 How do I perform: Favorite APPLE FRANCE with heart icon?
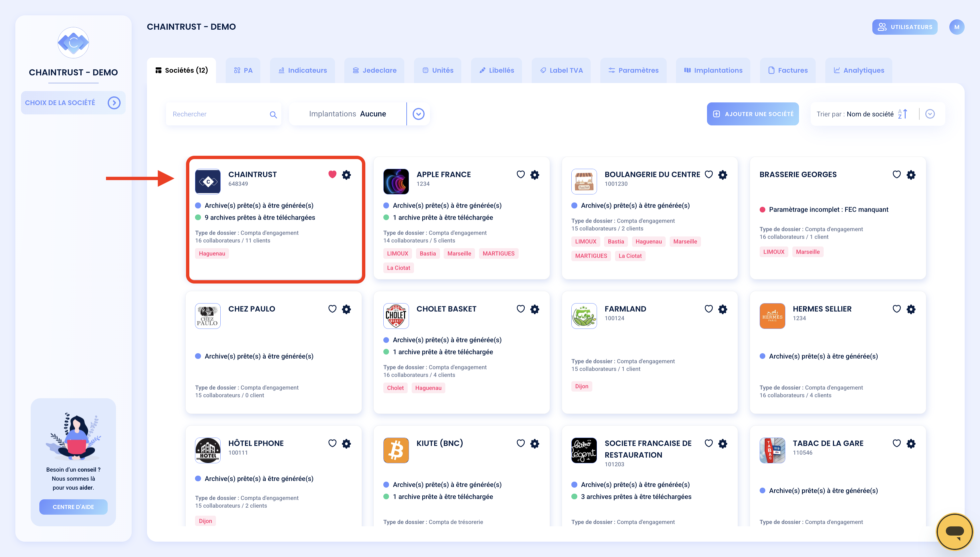point(521,174)
